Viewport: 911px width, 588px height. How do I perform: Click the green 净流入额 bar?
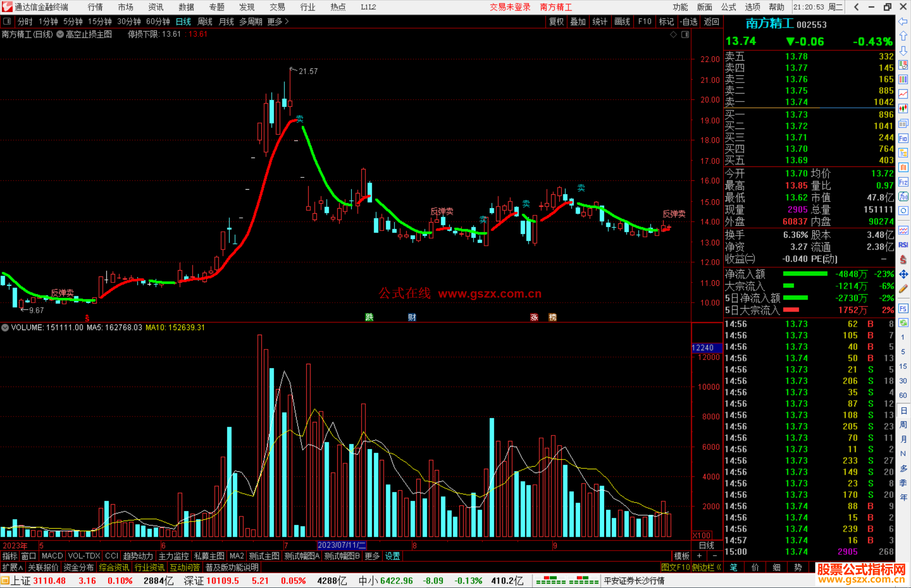point(805,274)
